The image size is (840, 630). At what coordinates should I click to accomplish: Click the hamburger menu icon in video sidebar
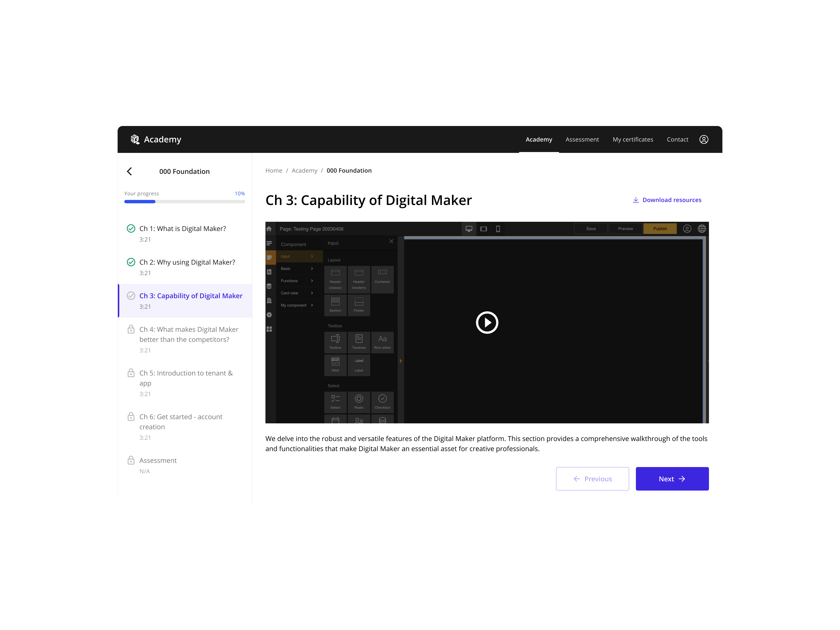pos(269,243)
